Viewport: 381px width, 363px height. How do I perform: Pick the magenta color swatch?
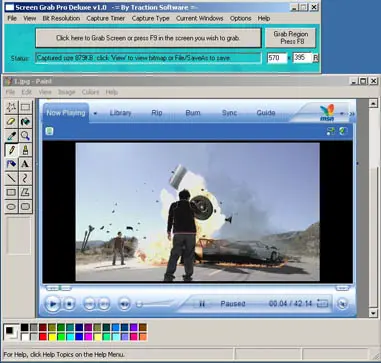click(88, 336)
